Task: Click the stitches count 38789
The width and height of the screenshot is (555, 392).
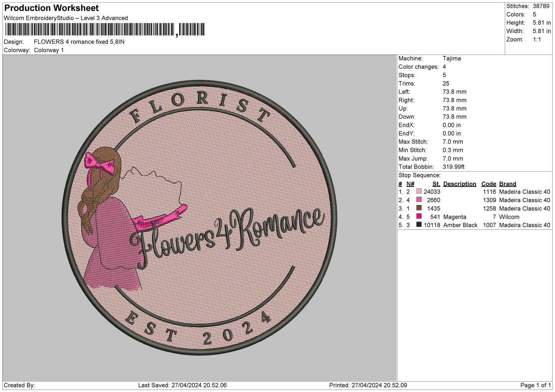Action: (x=541, y=6)
